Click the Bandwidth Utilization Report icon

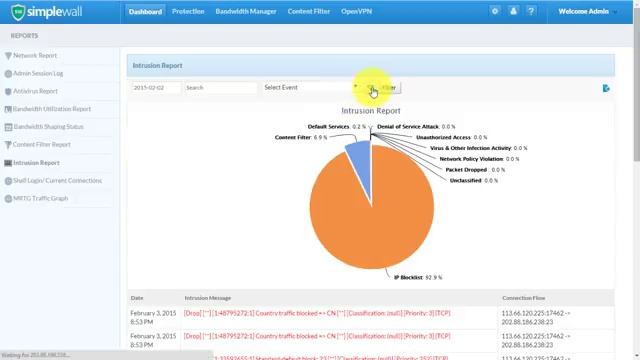click(x=8, y=109)
